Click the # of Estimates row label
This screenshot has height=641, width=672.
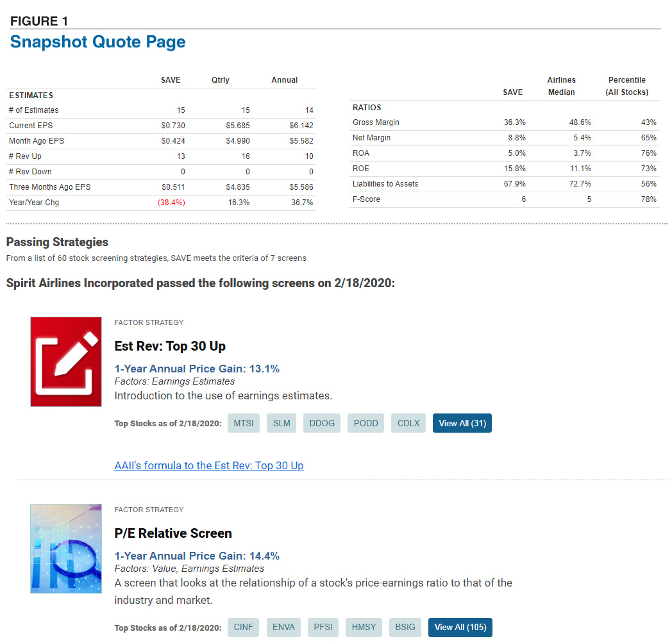[x=33, y=110]
